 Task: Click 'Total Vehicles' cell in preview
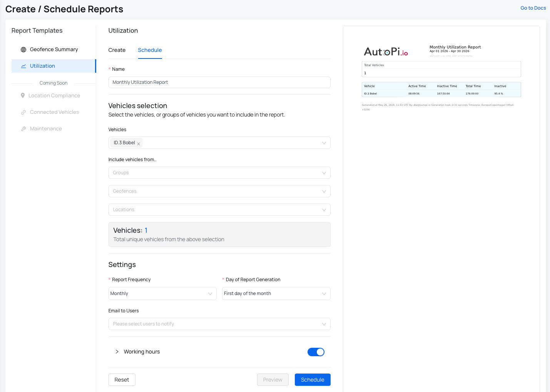[x=374, y=65]
